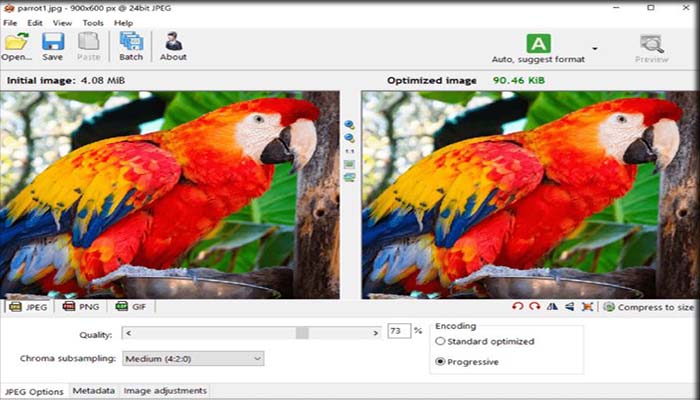Open the Image adjustments tab
700x400 pixels.
165,391
